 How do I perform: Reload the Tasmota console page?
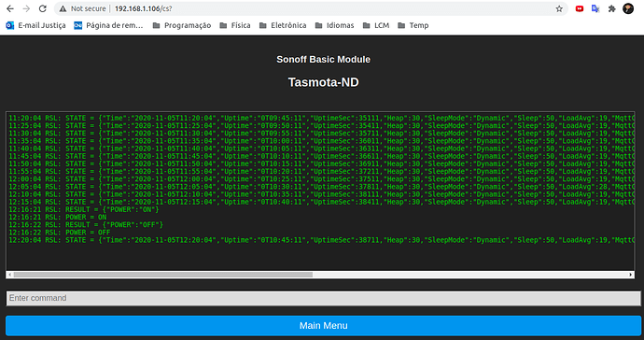point(42,8)
